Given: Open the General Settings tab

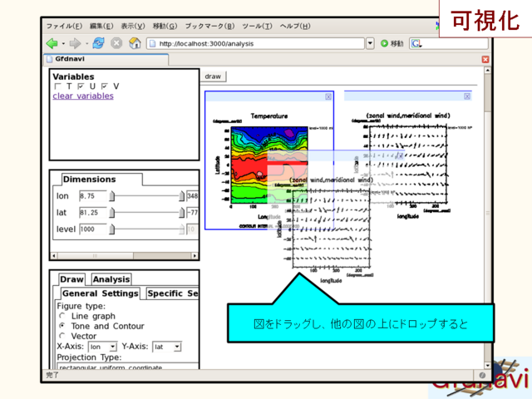Looking at the screenshot, I should coord(101,293).
